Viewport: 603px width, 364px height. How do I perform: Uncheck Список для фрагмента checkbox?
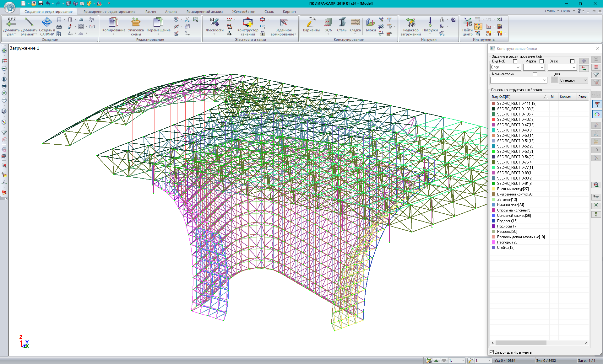[x=492, y=352]
